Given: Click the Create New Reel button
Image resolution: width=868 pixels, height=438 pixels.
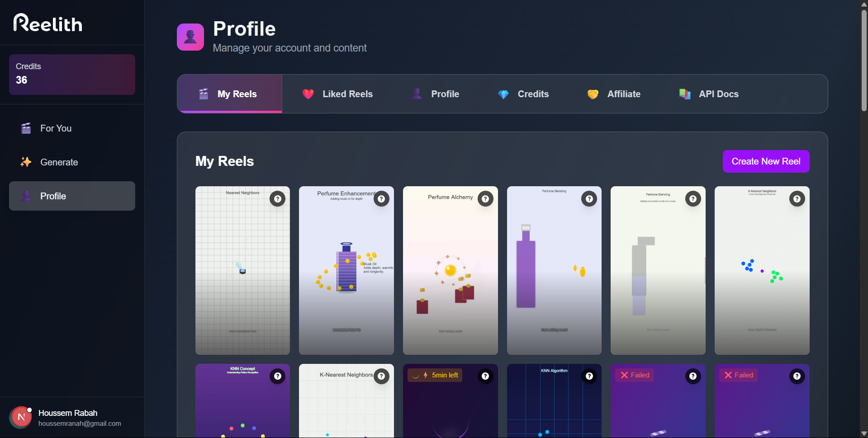Looking at the screenshot, I should (x=766, y=161).
